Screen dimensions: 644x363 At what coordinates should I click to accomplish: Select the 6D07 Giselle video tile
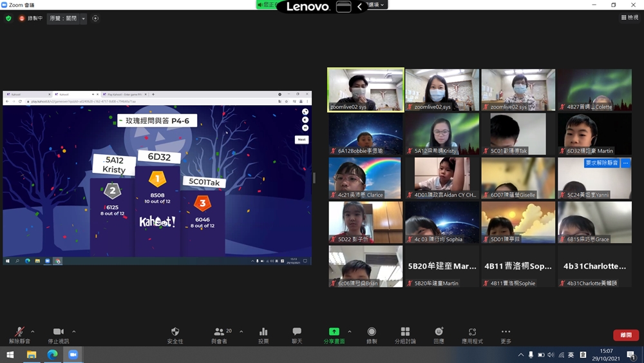pyautogui.click(x=518, y=178)
